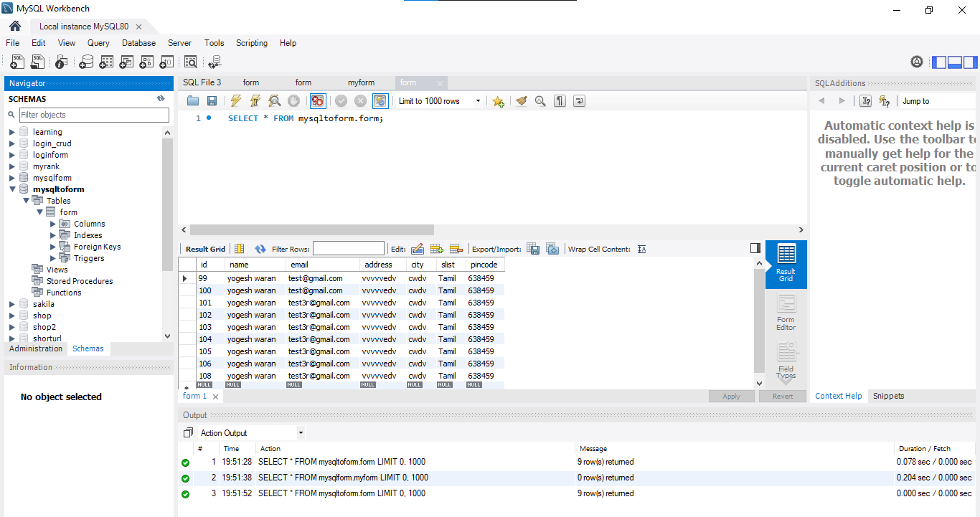Image resolution: width=980 pixels, height=517 pixels.
Task: Switch to the Administration tab
Action: 36,348
